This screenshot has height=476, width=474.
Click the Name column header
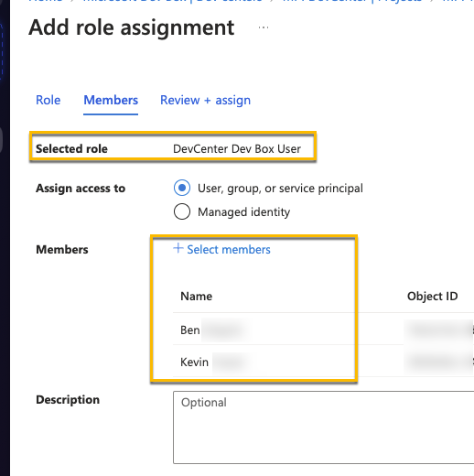197,297
